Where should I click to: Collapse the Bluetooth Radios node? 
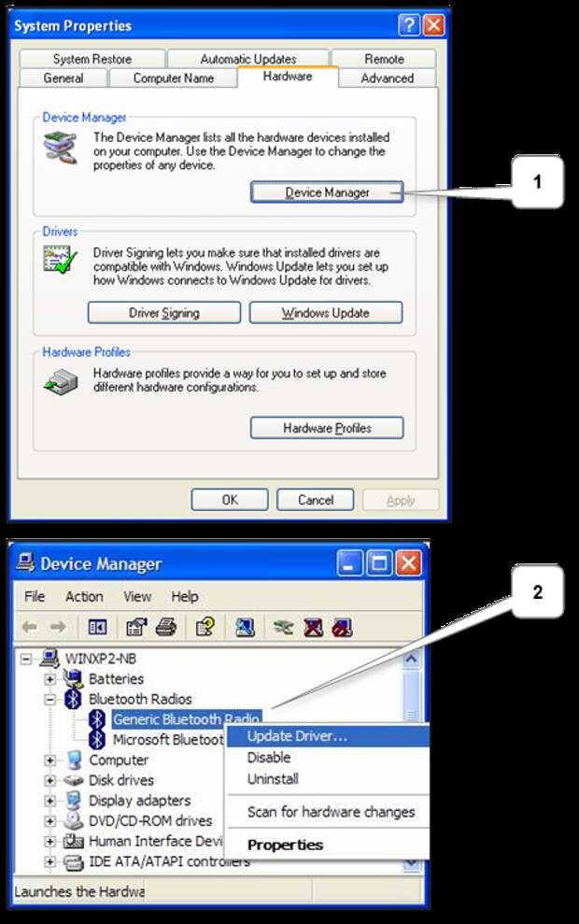tap(50, 699)
